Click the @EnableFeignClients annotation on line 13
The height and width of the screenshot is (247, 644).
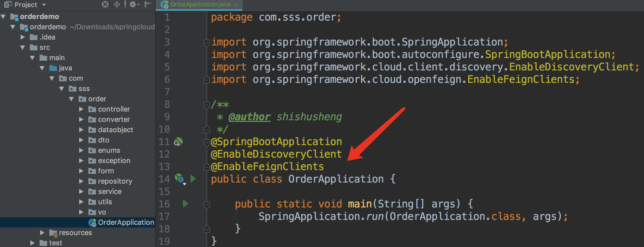(x=268, y=167)
